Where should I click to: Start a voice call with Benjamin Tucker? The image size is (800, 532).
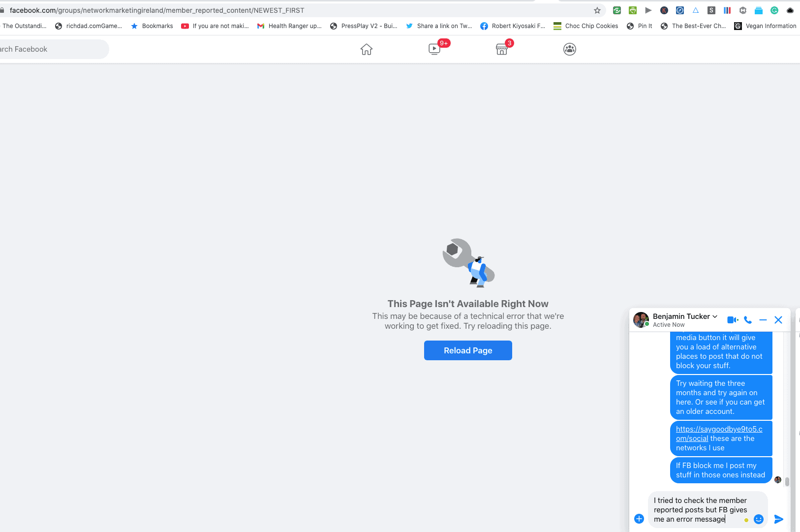[x=748, y=320]
